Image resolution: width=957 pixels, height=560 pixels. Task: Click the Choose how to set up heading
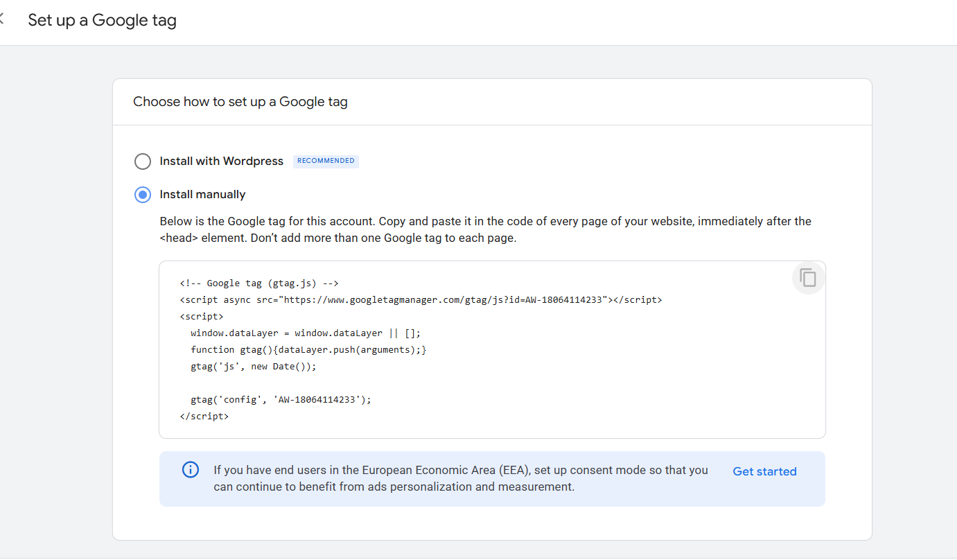[x=240, y=102]
